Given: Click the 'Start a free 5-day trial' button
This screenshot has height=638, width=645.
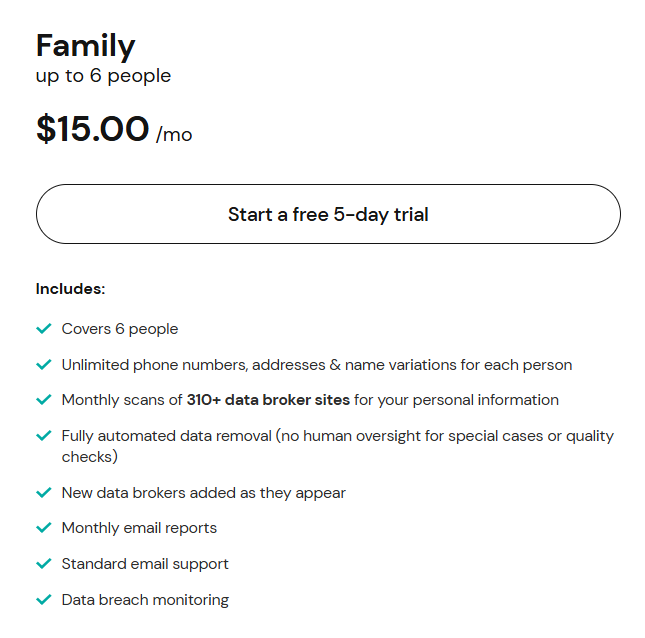Looking at the screenshot, I should [x=328, y=214].
